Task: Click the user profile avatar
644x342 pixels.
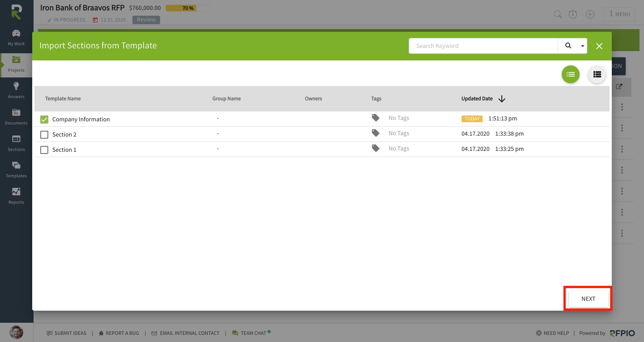Action: click(x=16, y=332)
